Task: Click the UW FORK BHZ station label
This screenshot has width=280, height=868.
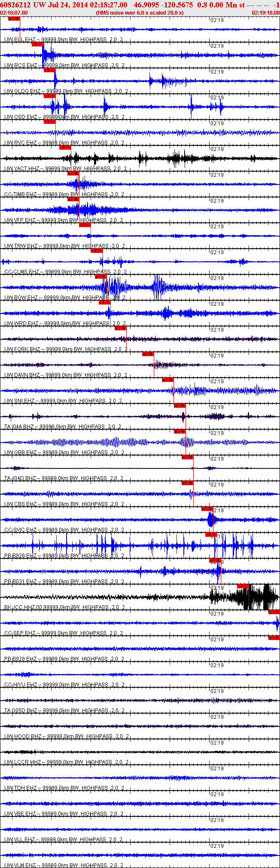Action: (x=22, y=349)
